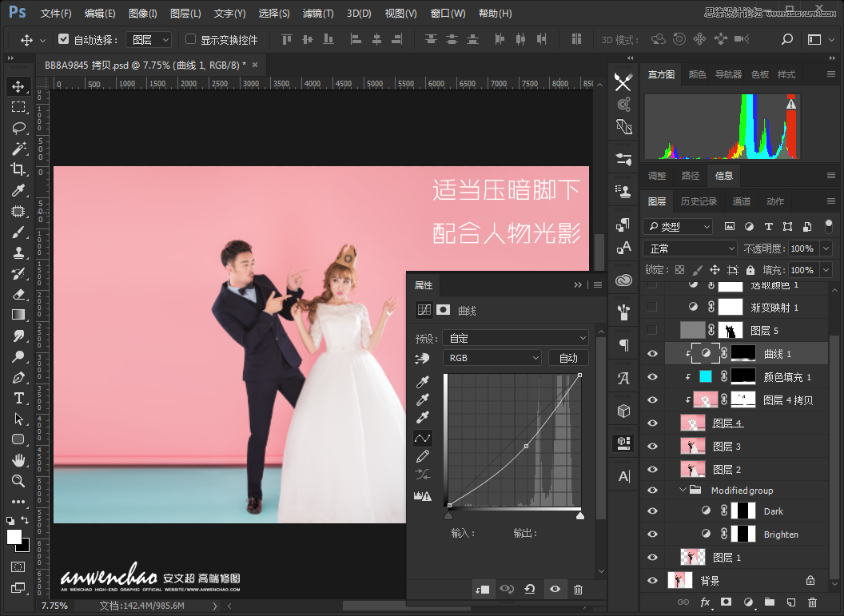The image size is (844, 616).
Task: Open the Curves 预设 preset dropdown
Action: pos(516,338)
